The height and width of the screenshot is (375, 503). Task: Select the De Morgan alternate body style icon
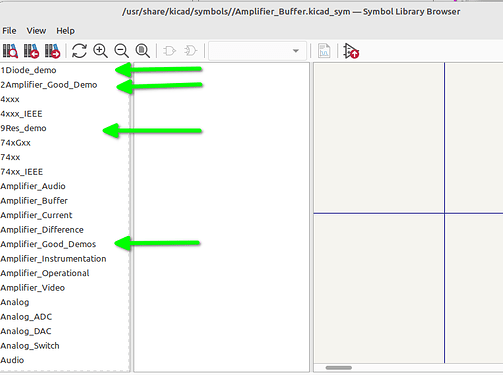pos(191,51)
